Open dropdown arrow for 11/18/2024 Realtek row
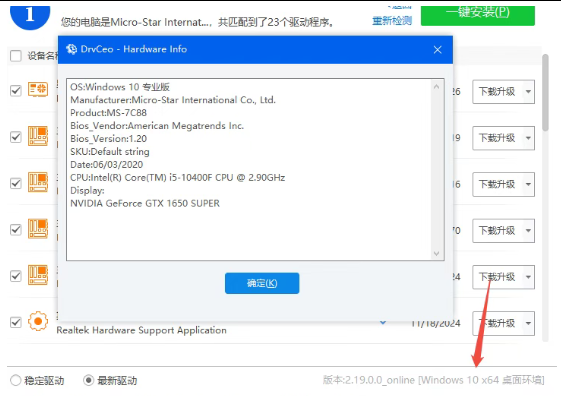The height and width of the screenshot is (396, 561). coord(528,323)
